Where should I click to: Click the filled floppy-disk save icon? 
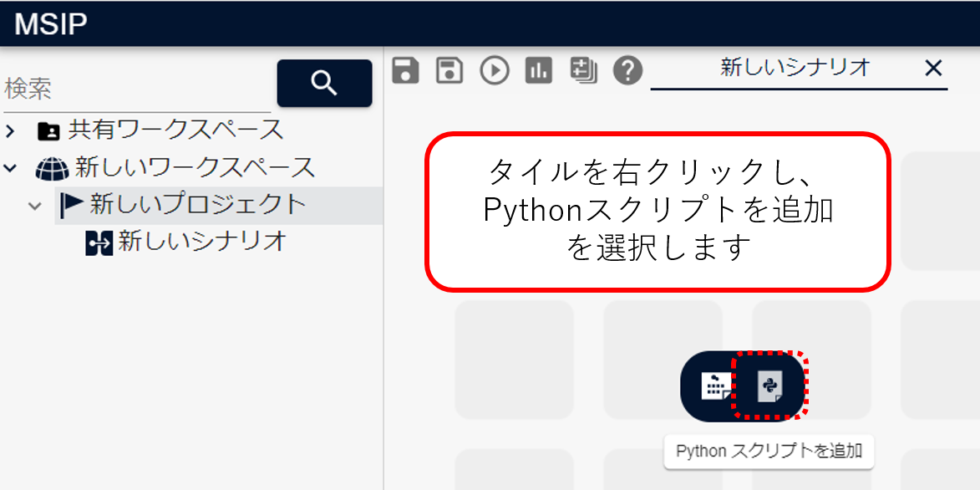[x=405, y=70]
